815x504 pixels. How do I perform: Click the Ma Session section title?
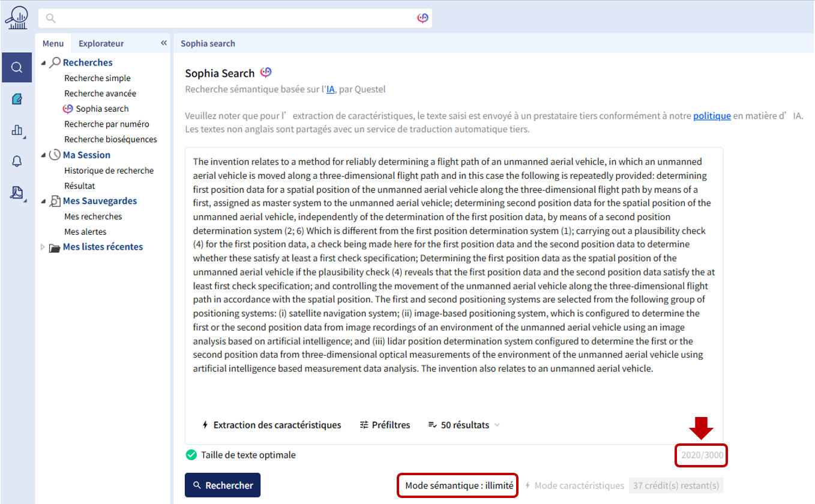pyautogui.click(x=86, y=155)
